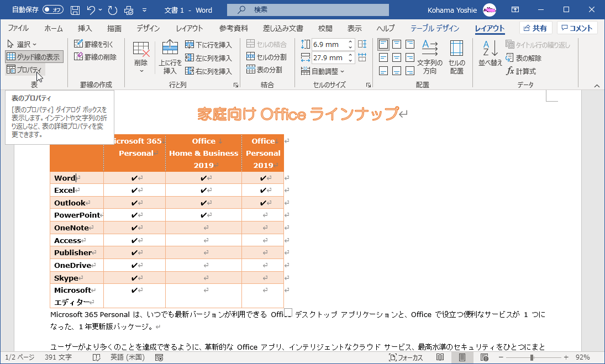Select align center left cell alignment

point(383,58)
